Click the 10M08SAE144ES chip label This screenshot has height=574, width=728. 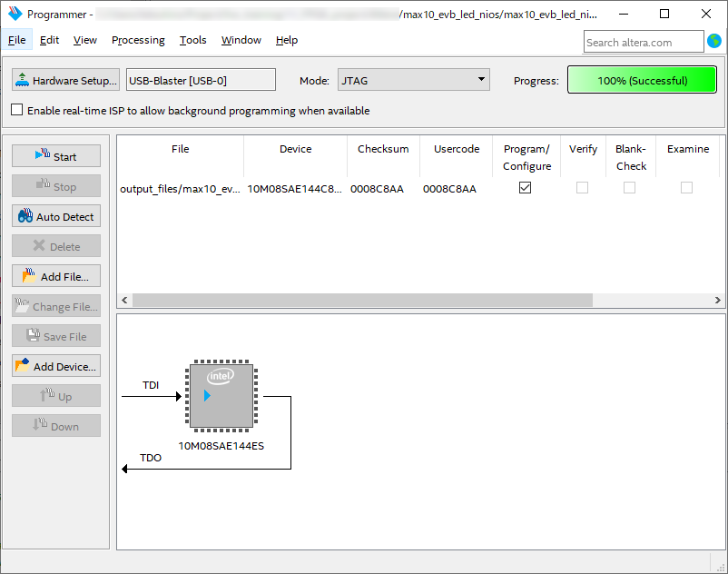[x=221, y=446]
